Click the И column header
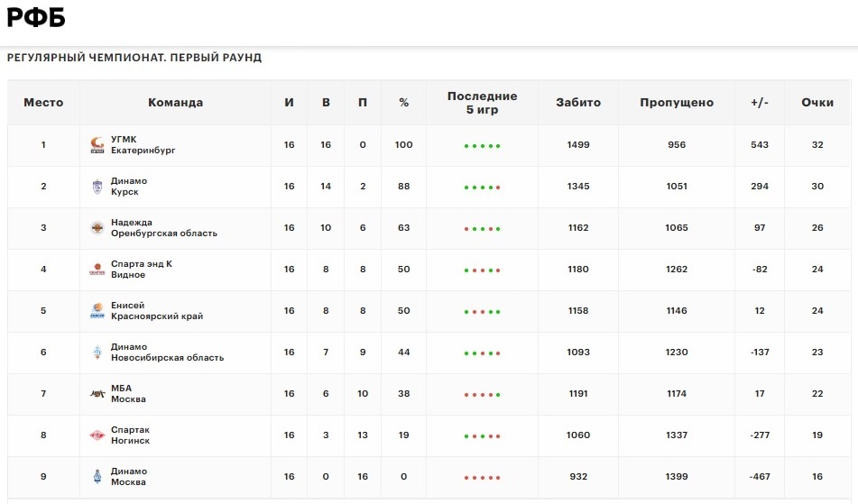Viewport: 858px width, 504px height. (289, 103)
